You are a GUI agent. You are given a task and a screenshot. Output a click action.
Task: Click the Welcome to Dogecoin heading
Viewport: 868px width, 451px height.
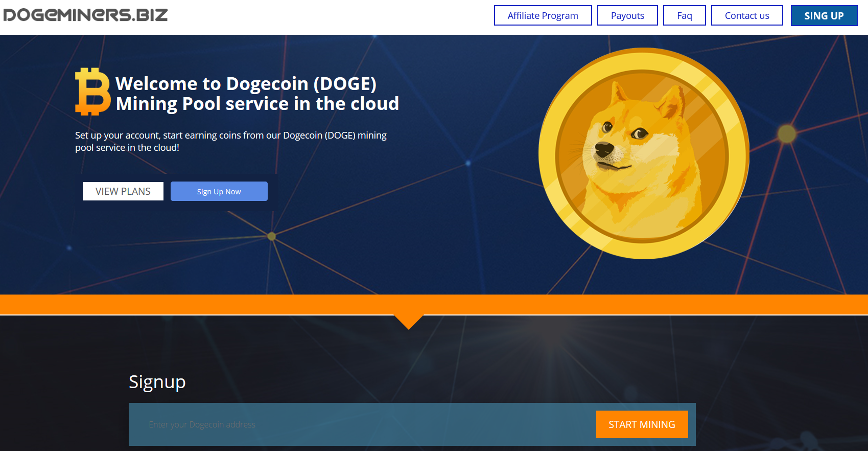coord(246,83)
